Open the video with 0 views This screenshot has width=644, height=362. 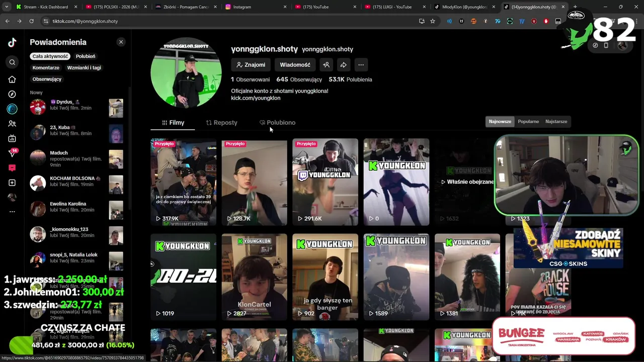(396, 182)
